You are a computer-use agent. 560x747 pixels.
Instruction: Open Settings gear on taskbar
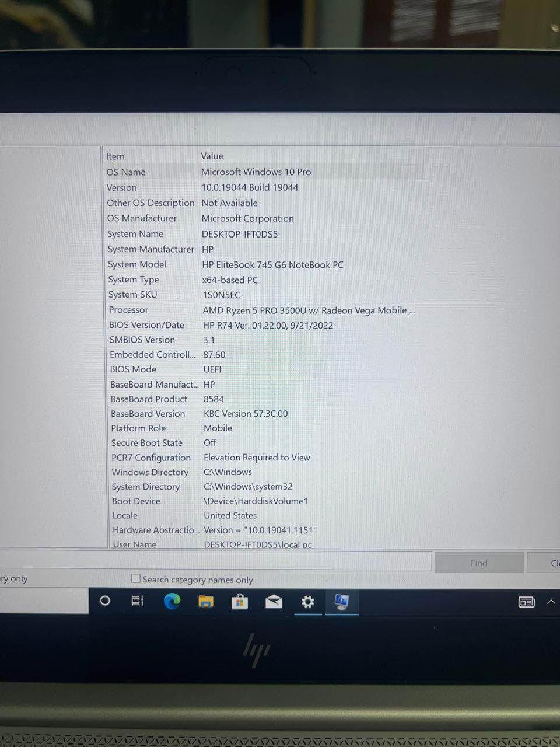click(x=307, y=602)
